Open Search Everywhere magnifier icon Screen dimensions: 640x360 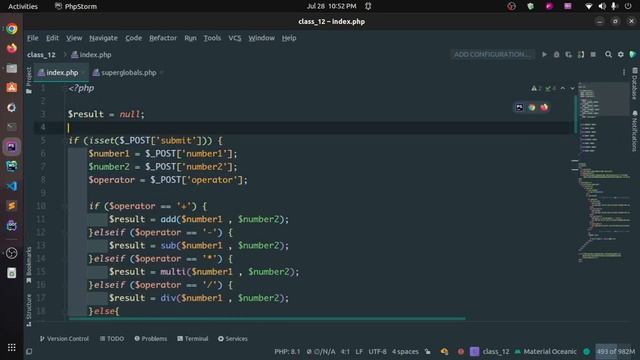pyautogui.click(x=608, y=54)
